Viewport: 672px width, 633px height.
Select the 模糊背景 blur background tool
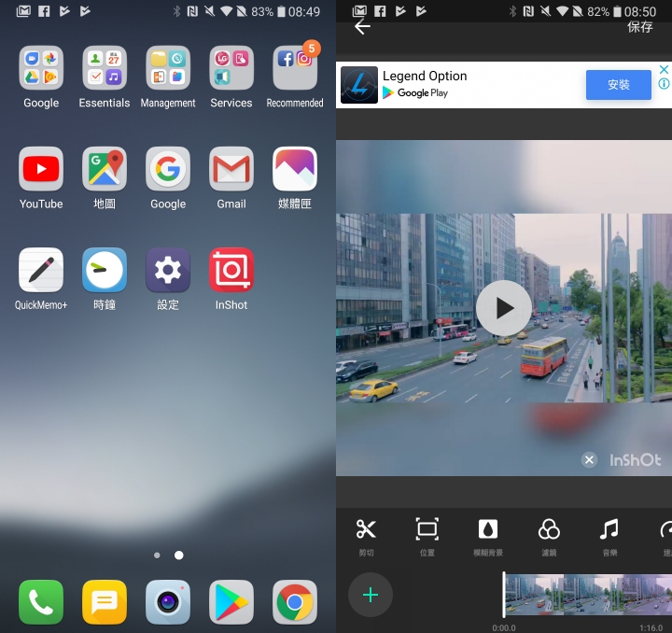[488, 537]
